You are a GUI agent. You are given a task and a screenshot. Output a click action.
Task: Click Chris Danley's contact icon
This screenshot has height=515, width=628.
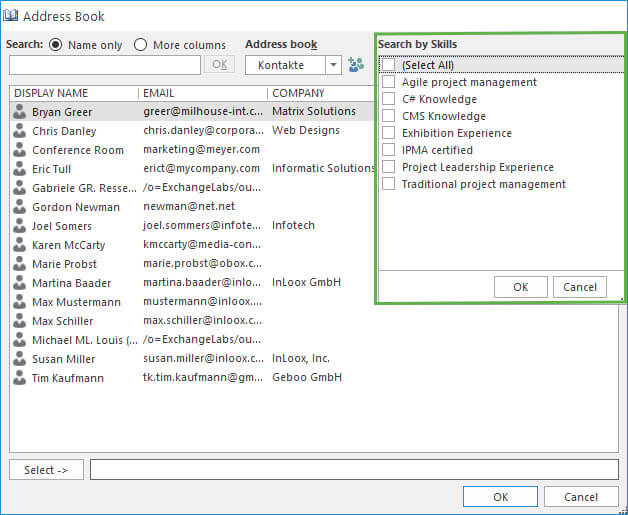19,131
